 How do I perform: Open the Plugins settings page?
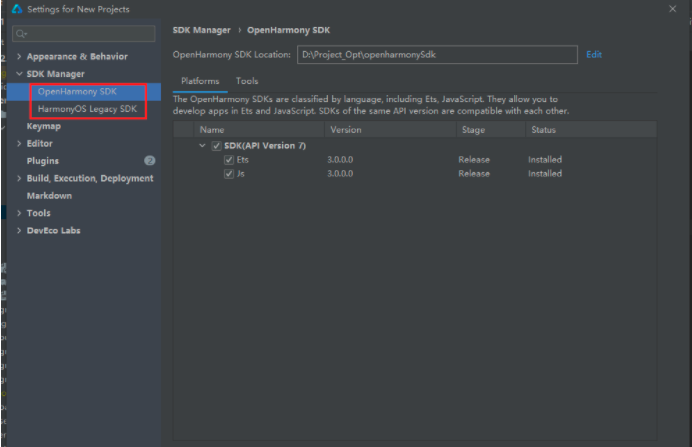pos(43,161)
